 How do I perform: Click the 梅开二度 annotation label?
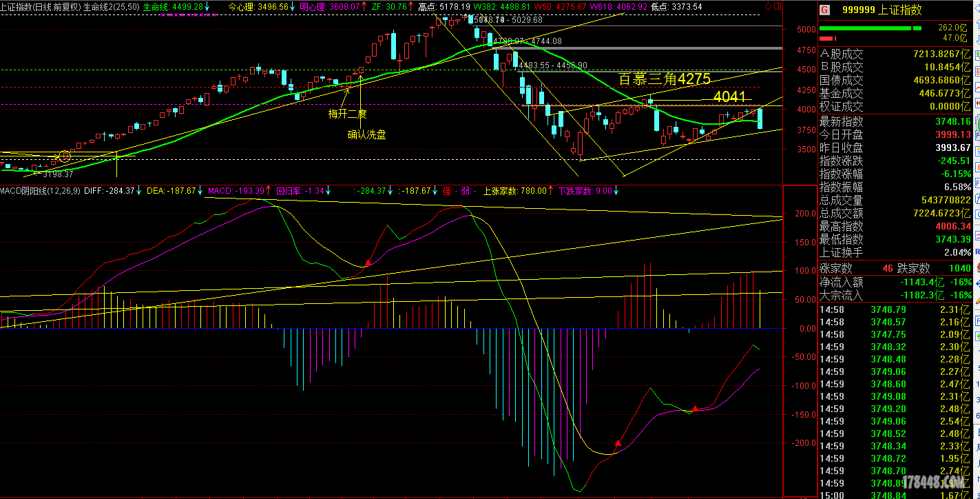pos(347,113)
